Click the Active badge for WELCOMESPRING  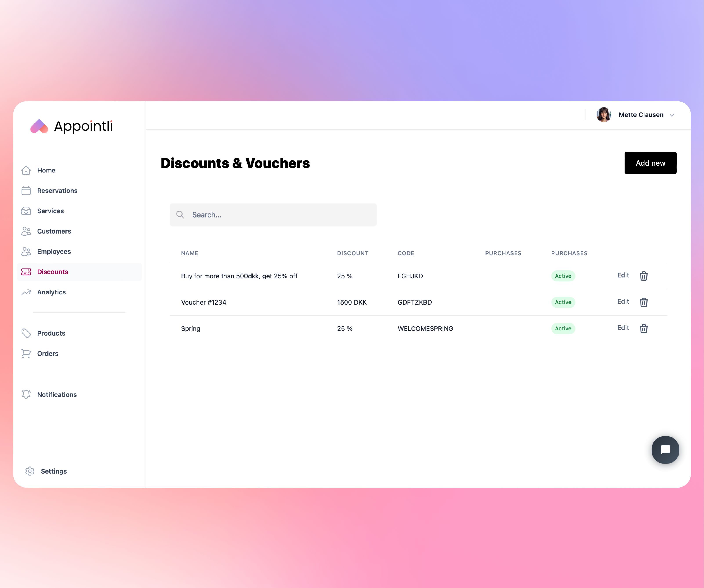pos(563,328)
